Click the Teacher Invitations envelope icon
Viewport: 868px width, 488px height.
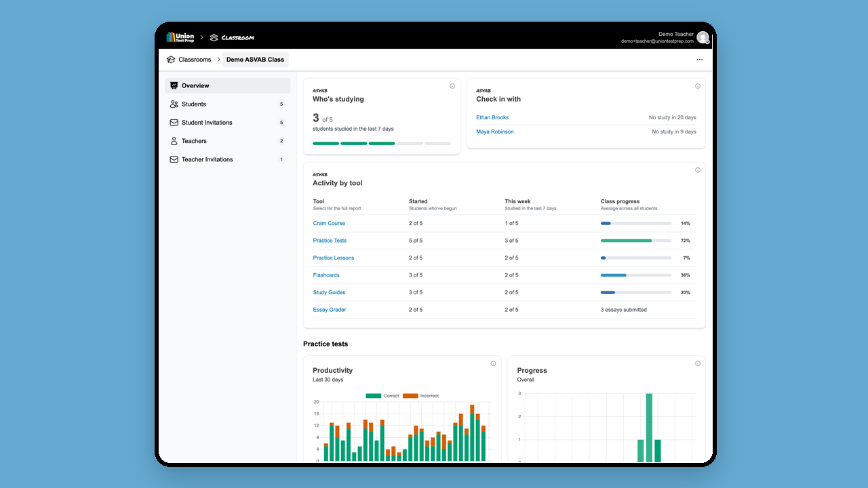[174, 159]
